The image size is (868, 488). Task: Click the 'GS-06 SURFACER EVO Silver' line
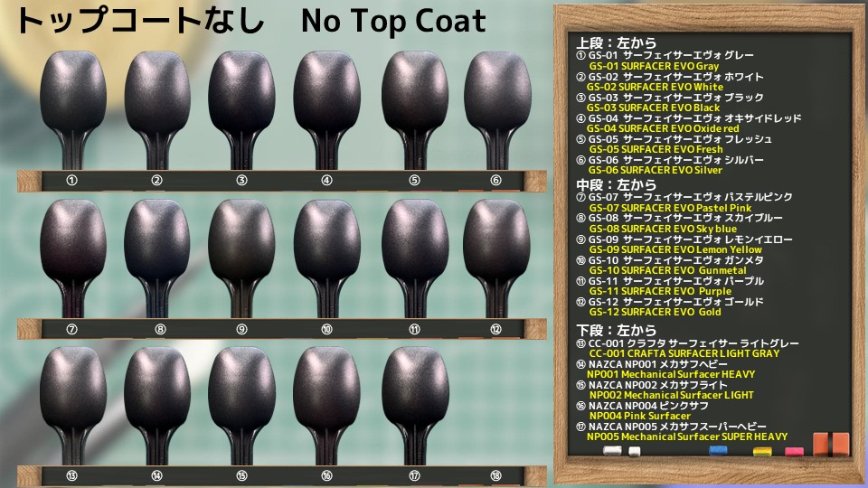[x=656, y=171]
